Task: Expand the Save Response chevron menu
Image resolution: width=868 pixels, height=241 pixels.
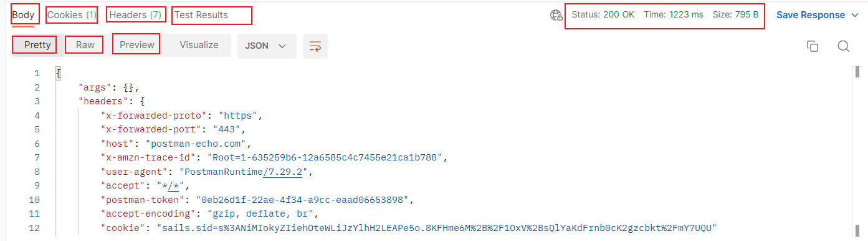Action: 854,15
